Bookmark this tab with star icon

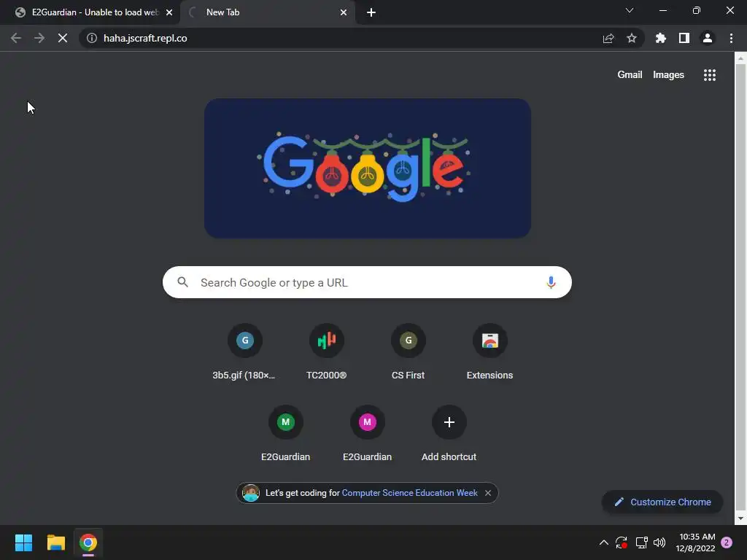(632, 38)
